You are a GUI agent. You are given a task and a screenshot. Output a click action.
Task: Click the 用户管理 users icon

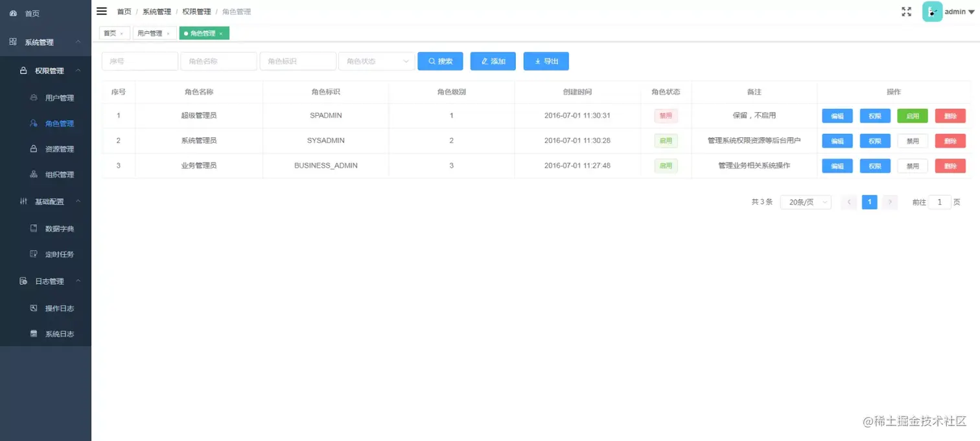34,98
